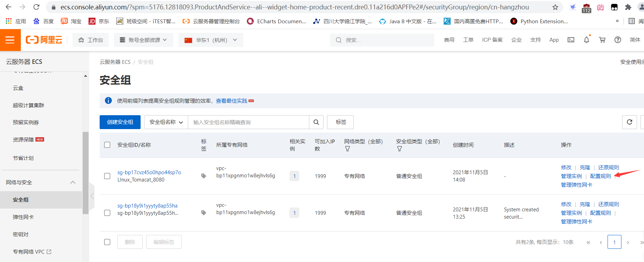The image size is (644, 262).
Task: Refresh the security group list
Action: pyautogui.click(x=629, y=122)
